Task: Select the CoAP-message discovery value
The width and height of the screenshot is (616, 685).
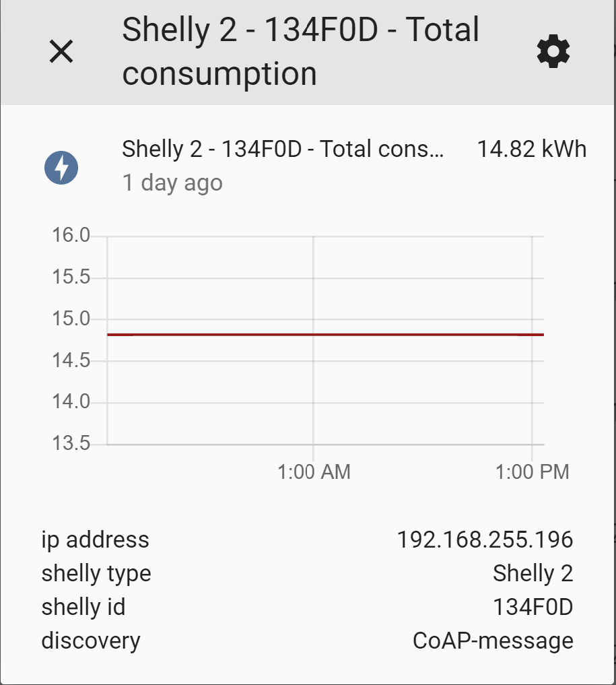Action: point(493,641)
